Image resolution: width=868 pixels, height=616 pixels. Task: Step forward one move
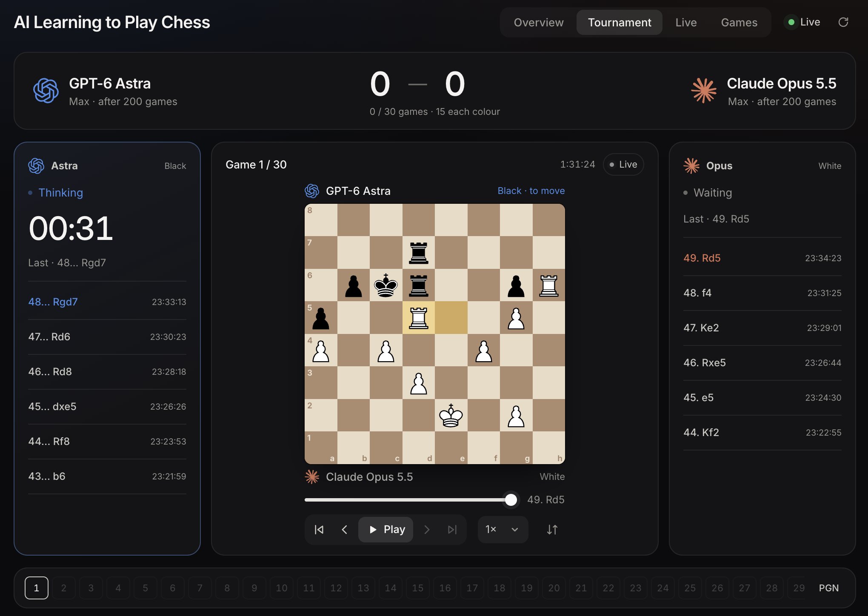point(427,530)
